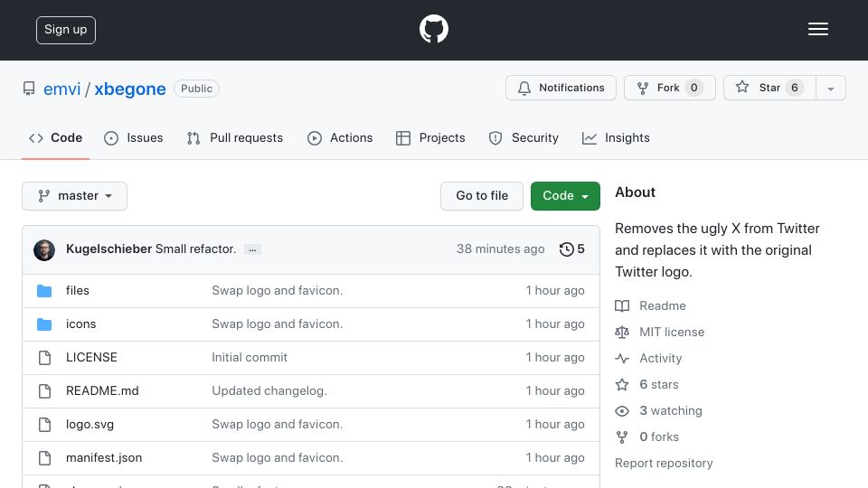Click the Report repository link
868x488 pixels.
coord(664,463)
